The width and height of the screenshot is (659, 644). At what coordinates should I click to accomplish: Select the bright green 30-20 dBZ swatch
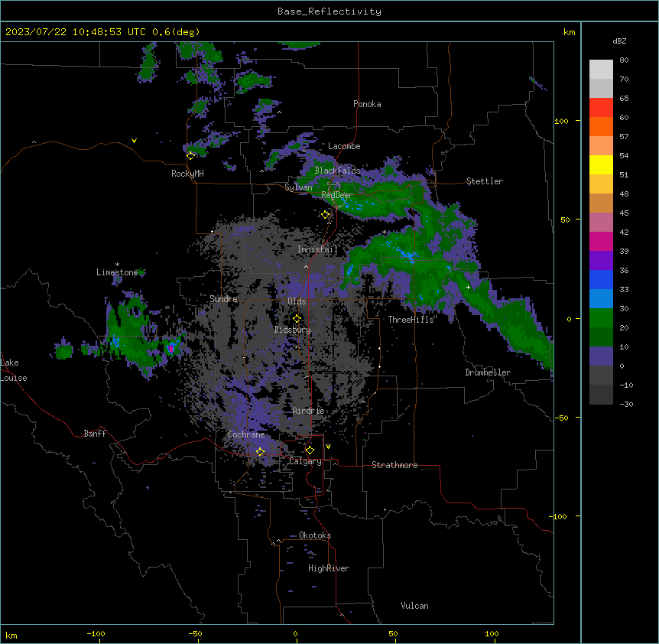point(601,318)
